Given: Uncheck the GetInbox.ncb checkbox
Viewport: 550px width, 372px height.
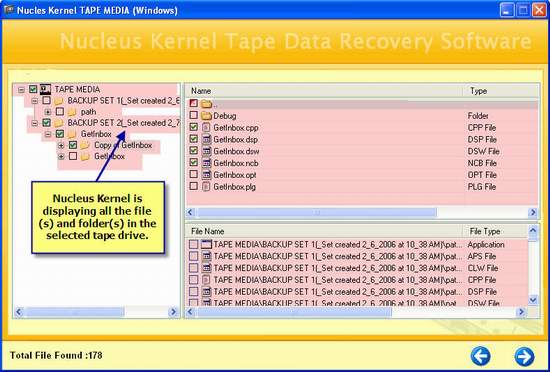Looking at the screenshot, I should coord(194,162).
